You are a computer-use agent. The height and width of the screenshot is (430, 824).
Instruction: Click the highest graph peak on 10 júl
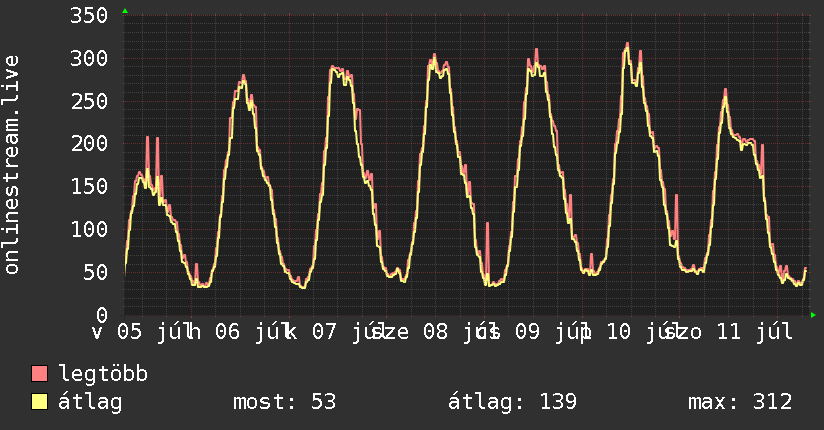tap(627, 44)
